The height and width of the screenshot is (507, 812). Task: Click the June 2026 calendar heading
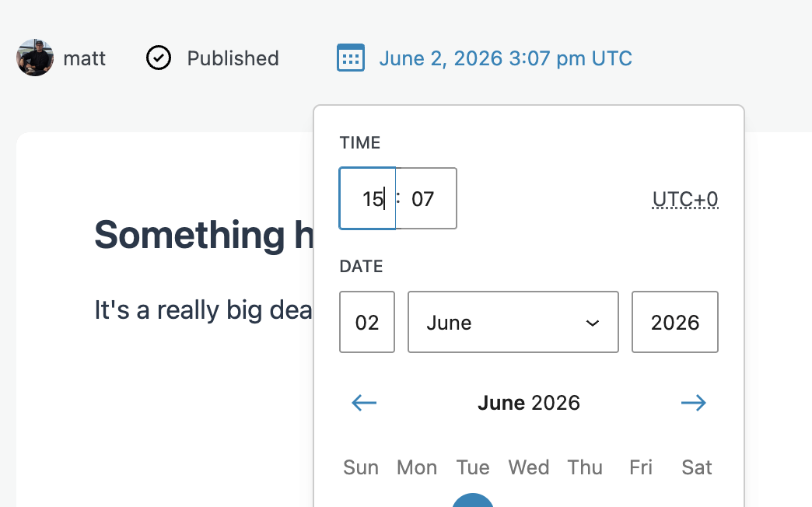click(529, 402)
